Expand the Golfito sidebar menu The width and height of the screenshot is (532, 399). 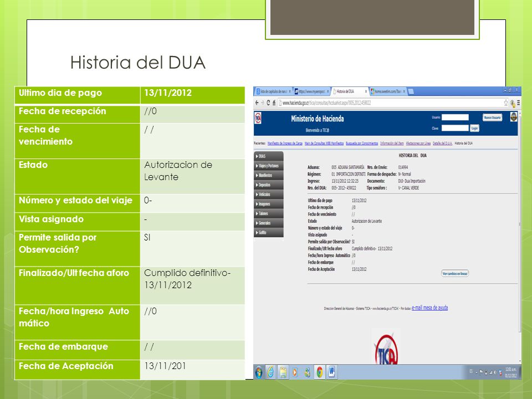click(269, 232)
